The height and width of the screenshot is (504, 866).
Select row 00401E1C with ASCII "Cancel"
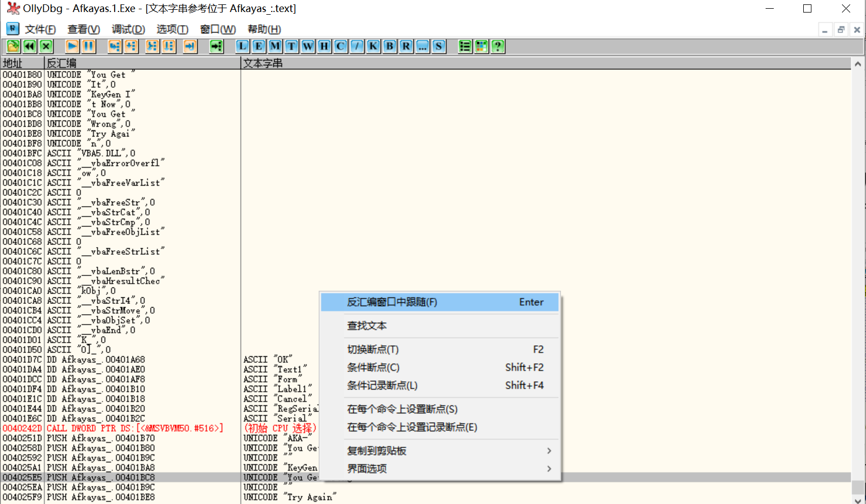[x=426, y=399]
